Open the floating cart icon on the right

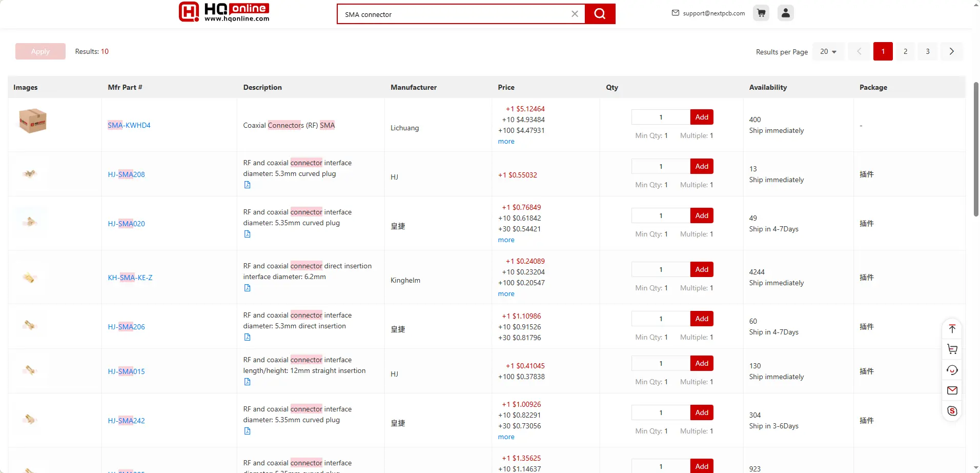click(x=952, y=349)
